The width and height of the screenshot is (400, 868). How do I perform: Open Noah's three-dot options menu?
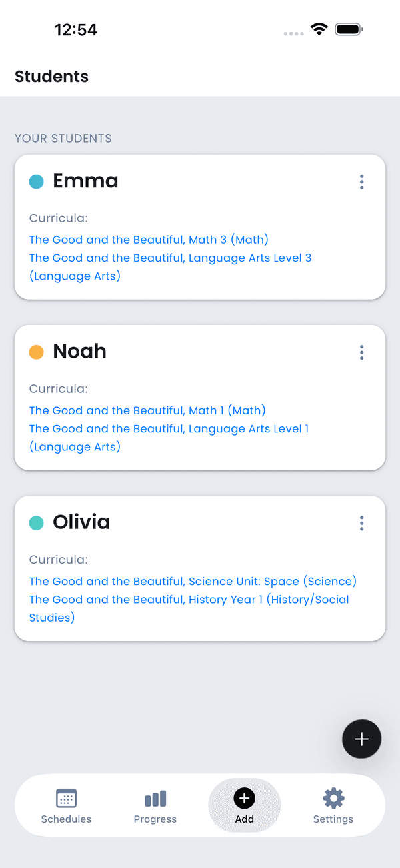pyautogui.click(x=361, y=352)
